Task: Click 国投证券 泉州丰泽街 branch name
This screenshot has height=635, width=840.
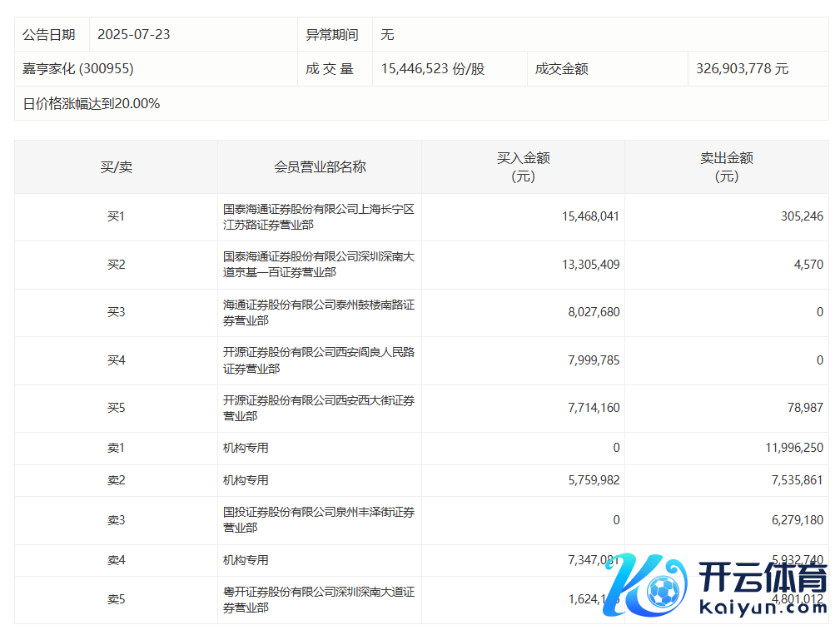Action: [318, 520]
